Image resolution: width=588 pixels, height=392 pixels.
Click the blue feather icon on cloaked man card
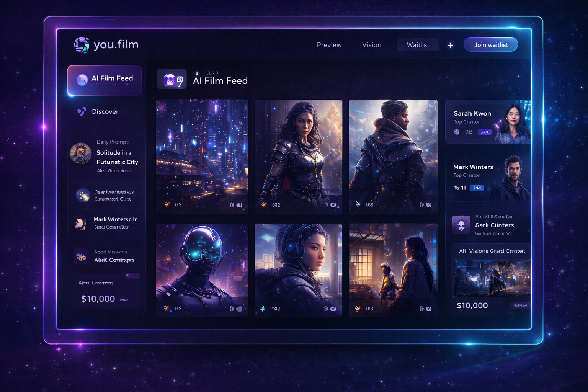click(x=358, y=204)
